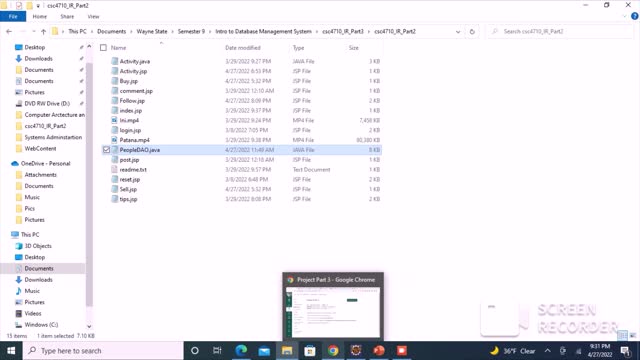Click the taskbar search box
640x360 pixels.
103,351
